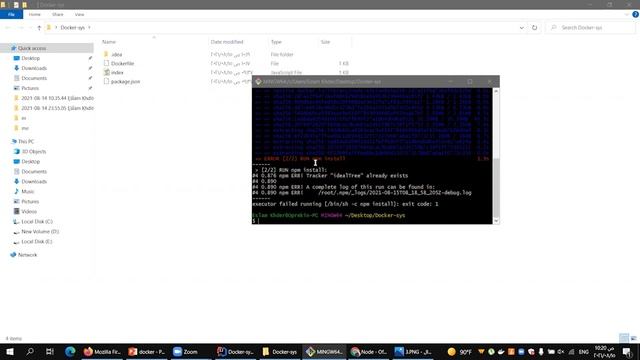Select Network in navigation pane

click(x=27, y=255)
